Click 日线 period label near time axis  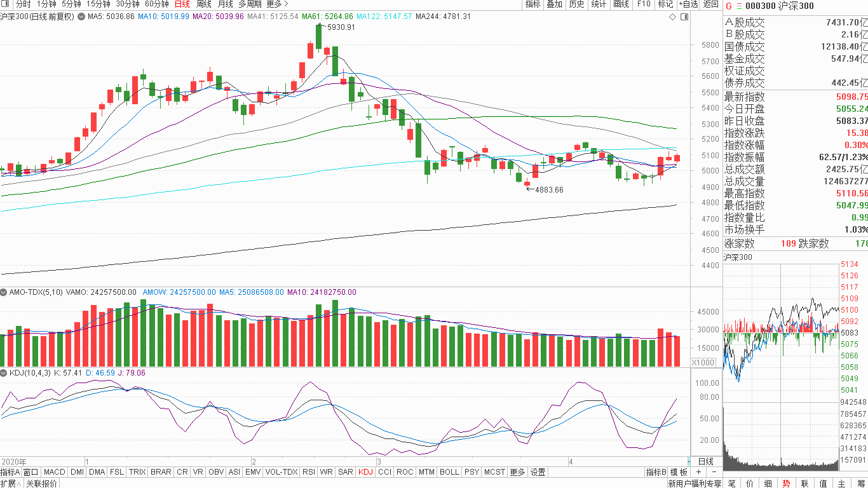point(706,461)
